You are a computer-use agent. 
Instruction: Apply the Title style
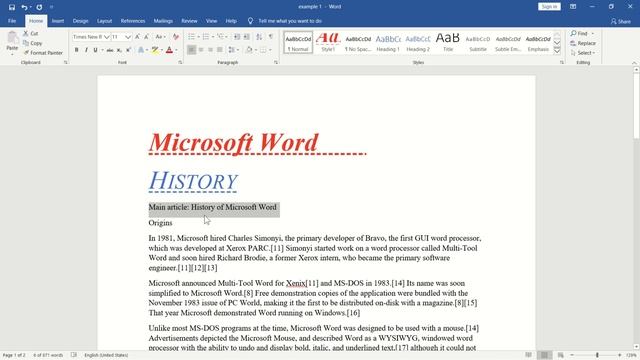pyautogui.click(x=448, y=42)
